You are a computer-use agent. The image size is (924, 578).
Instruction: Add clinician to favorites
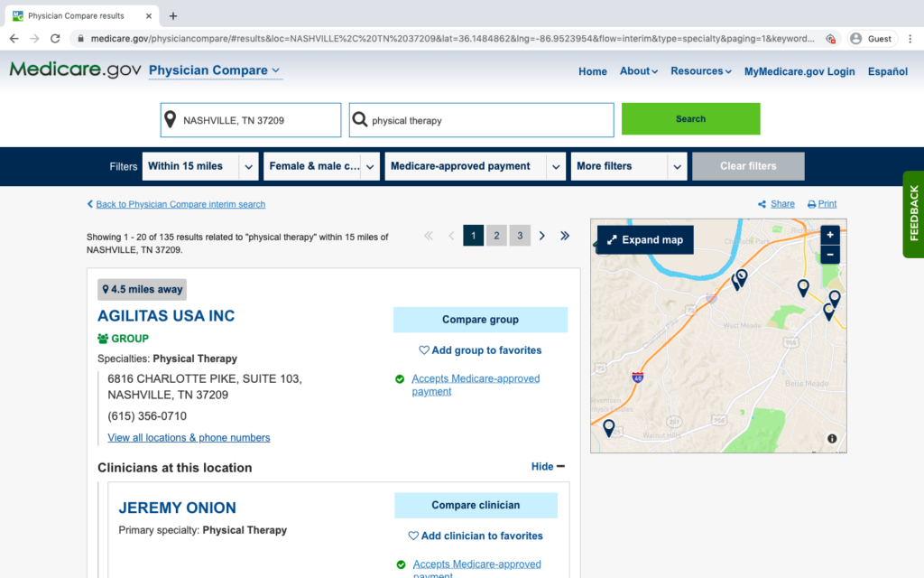pyautogui.click(x=475, y=536)
